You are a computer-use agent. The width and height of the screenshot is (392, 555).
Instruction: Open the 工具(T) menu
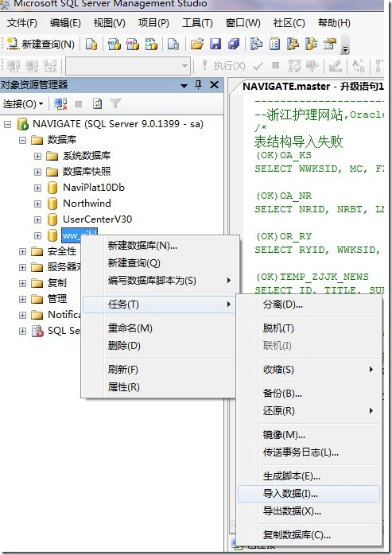coord(197,23)
